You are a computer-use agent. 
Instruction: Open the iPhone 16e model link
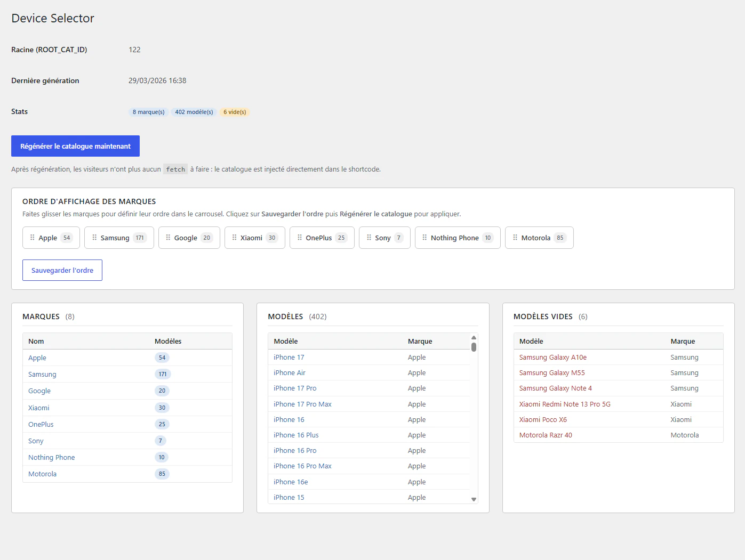[x=291, y=482]
